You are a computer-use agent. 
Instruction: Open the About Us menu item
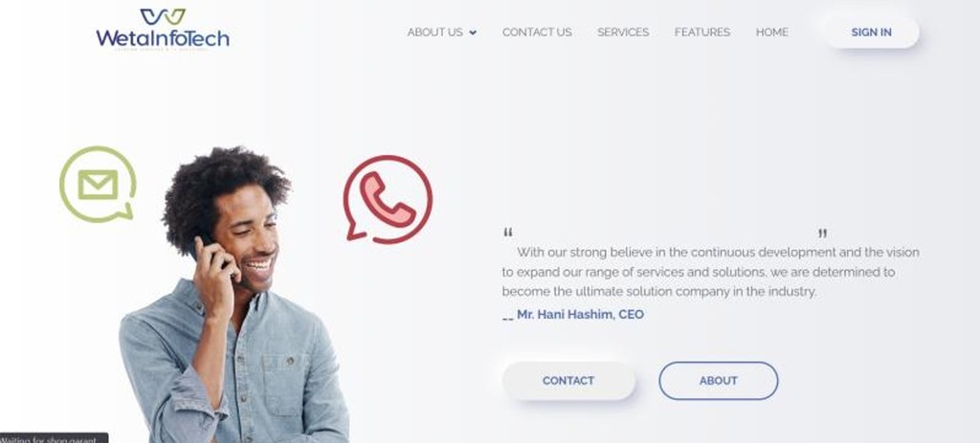[434, 32]
